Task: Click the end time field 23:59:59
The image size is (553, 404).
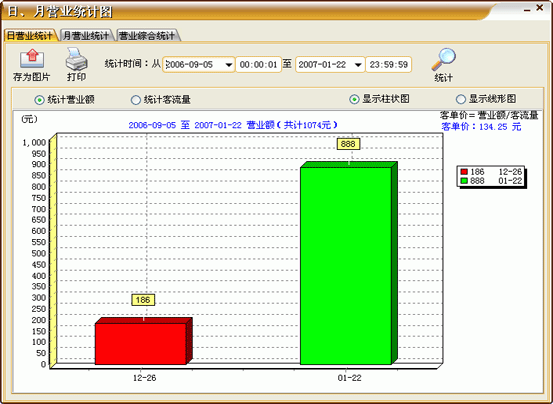Action: click(389, 65)
